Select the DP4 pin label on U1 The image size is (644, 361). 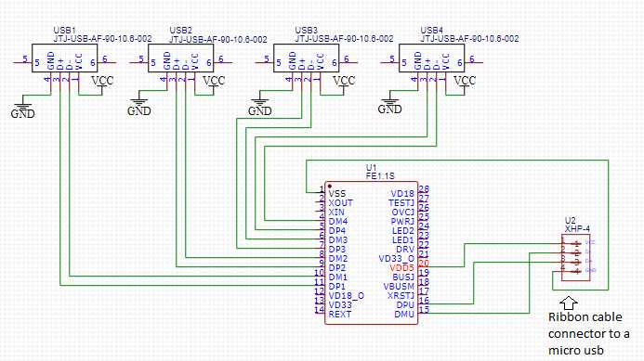coord(337,231)
